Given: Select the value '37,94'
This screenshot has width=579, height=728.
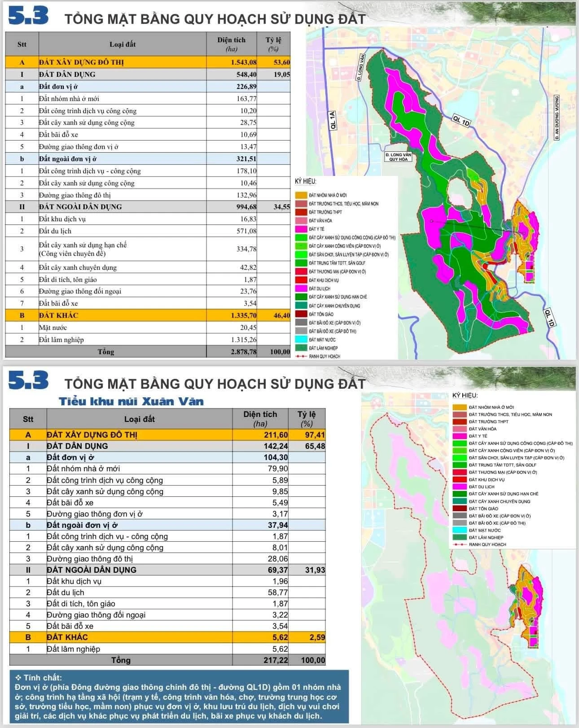Looking at the screenshot, I should click(278, 525).
